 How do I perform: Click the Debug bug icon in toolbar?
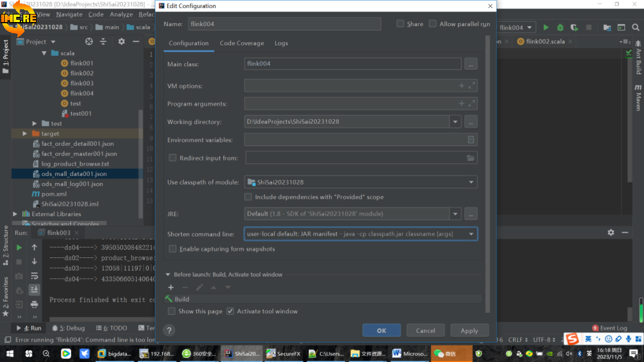pos(560,27)
